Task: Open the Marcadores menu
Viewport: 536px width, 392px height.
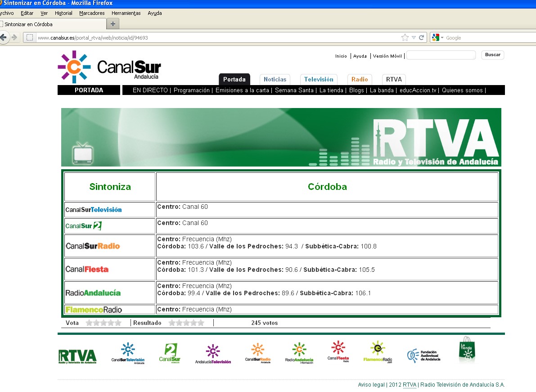Action: coord(92,13)
